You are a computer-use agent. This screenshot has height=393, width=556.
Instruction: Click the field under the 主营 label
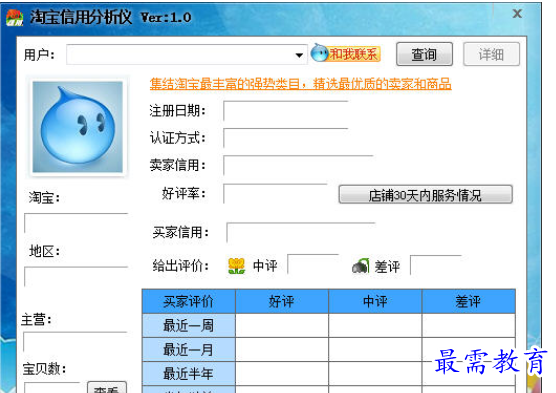point(75,342)
